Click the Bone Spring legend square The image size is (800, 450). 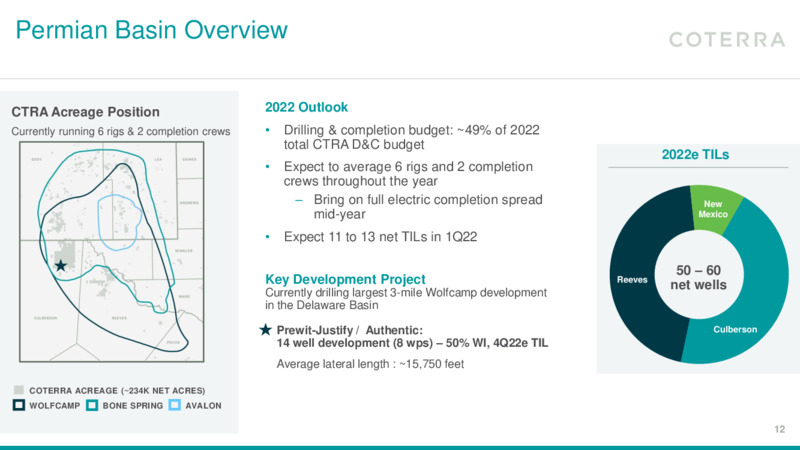(x=92, y=405)
